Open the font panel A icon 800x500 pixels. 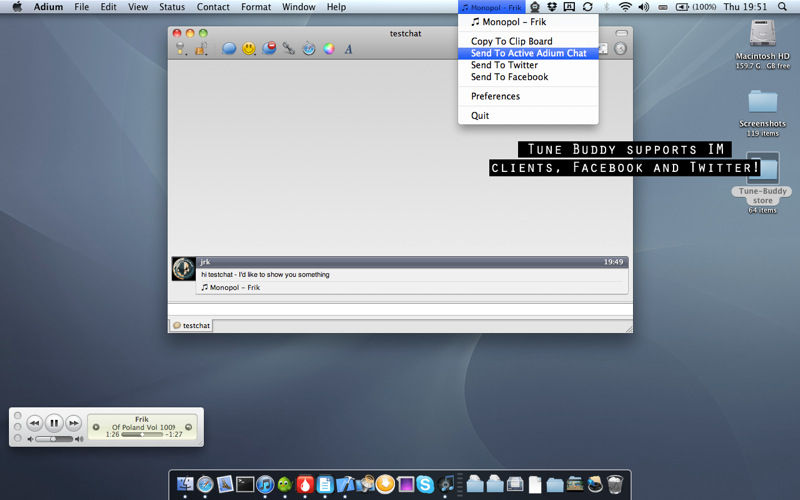tap(348, 49)
